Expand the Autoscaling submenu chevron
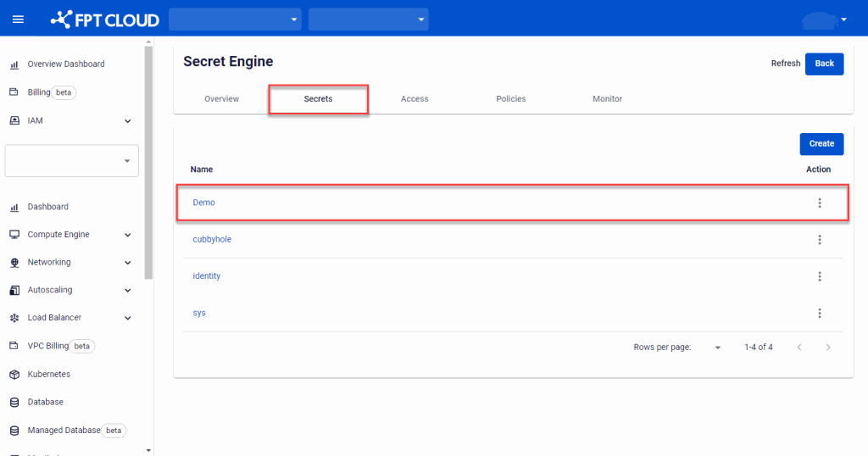This screenshot has width=868, height=456. coord(127,291)
